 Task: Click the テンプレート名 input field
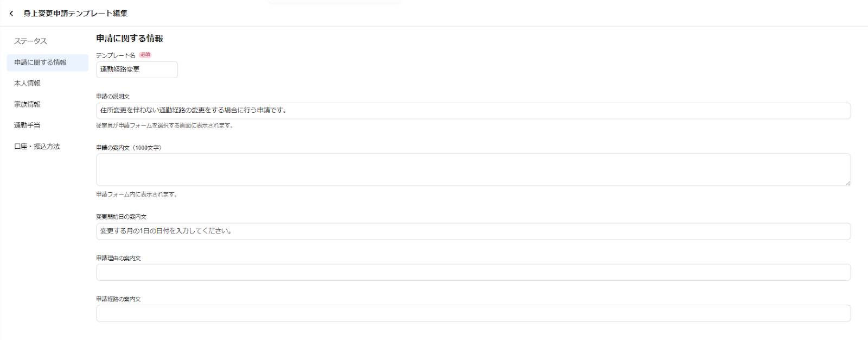click(x=137, y=70)
